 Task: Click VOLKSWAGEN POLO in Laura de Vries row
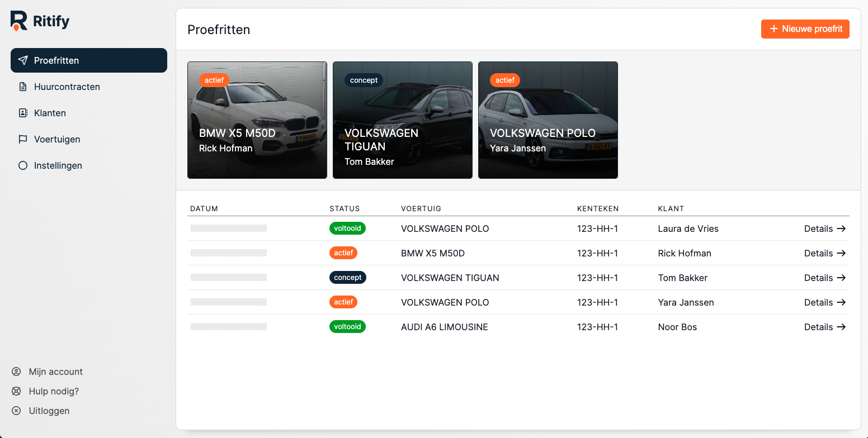[445, 228]
